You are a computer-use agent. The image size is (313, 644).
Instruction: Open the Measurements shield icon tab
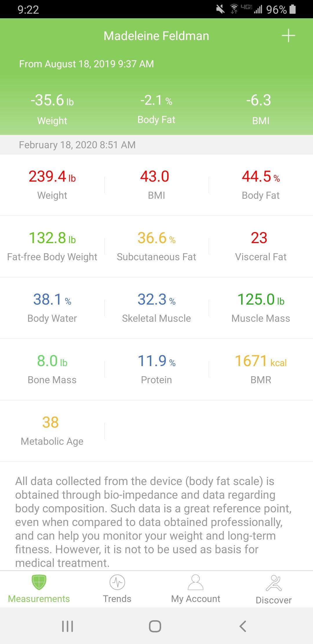[39, 582]
